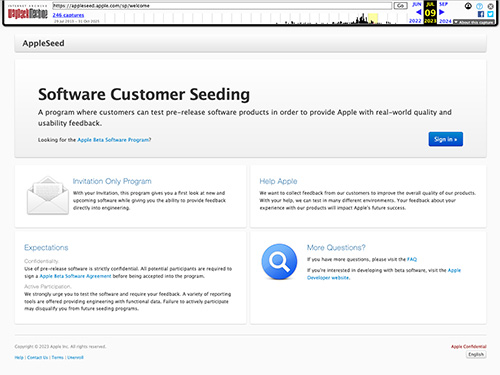The image size is (500, 375).
Task: Click the Confidentiality subheading
Action: [41, 261]
